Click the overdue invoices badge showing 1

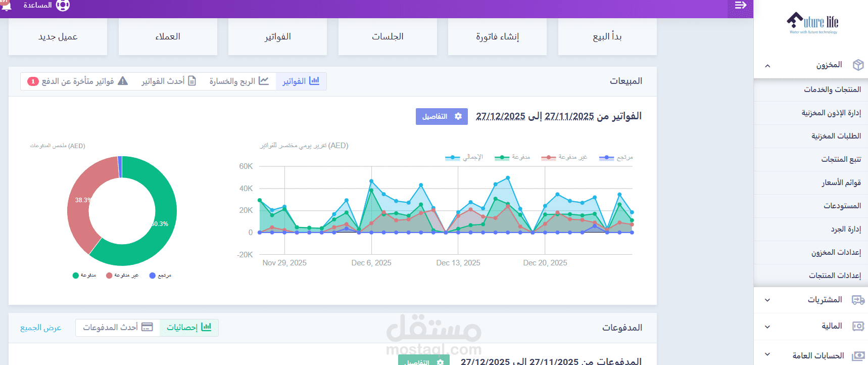pos(33,81)
